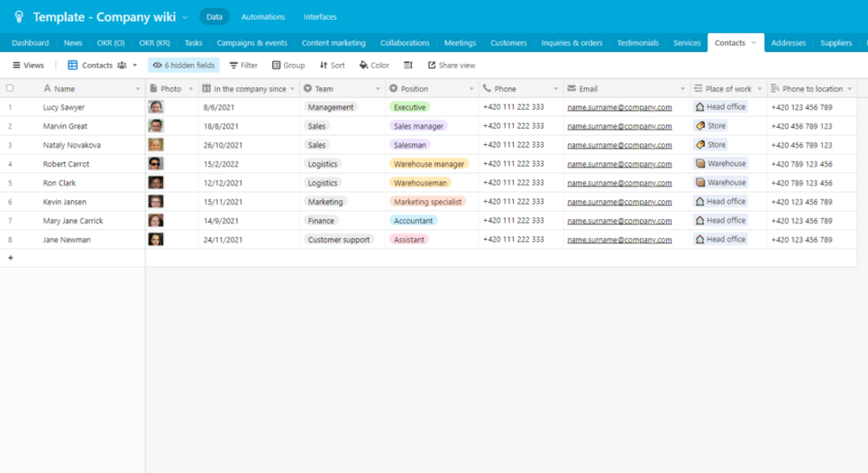Open the Automations section
This screenshot has height=473, width=868.
coord(263,16)
